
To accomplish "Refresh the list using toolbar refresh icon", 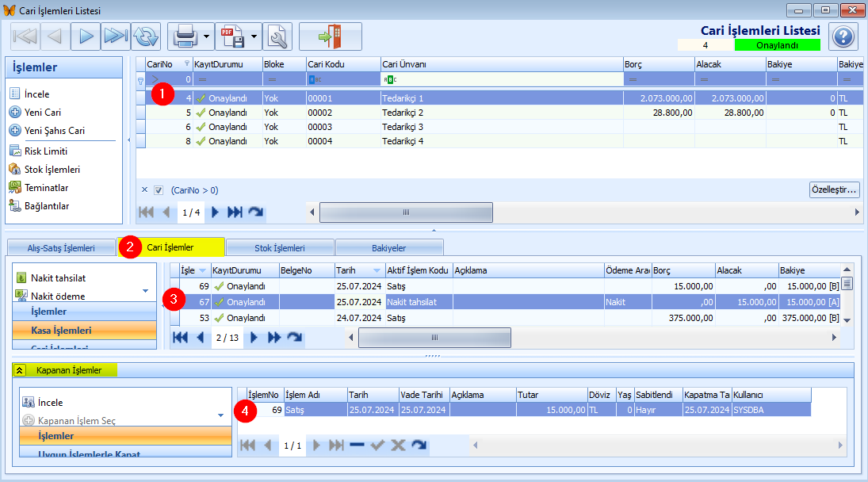I will (x=146, y=36).
